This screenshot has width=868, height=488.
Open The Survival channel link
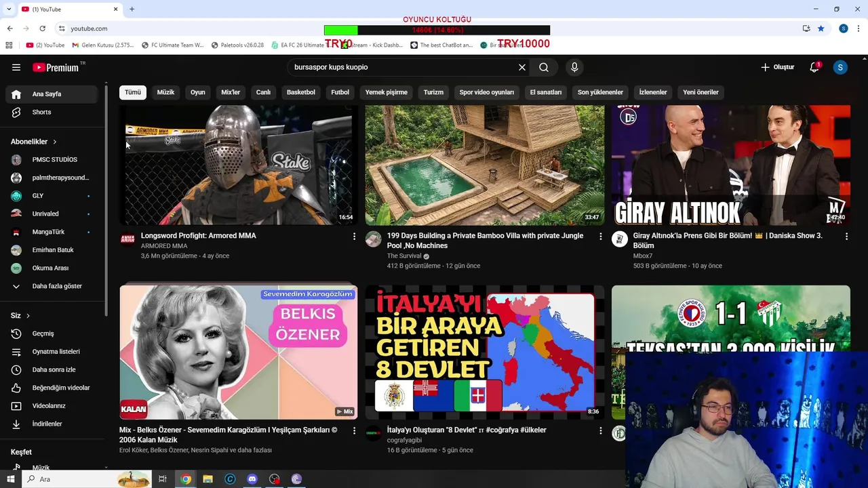click(x=404, y=256)
